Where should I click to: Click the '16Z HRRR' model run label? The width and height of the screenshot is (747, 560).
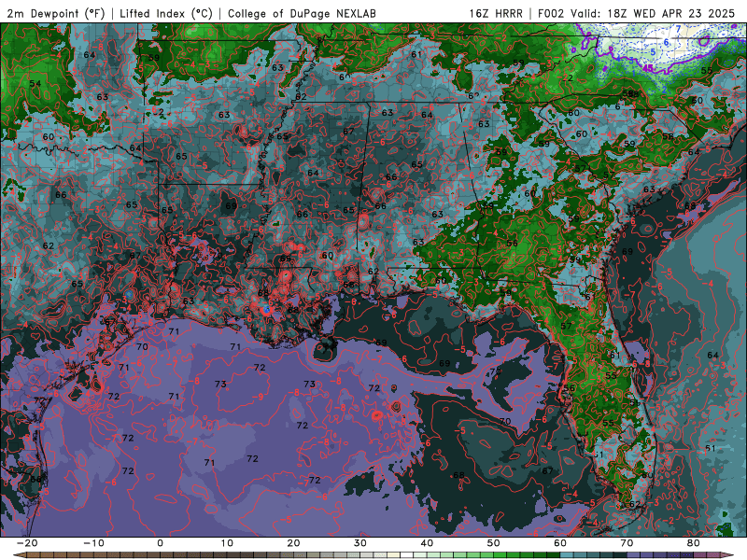(x=496, y=13)
